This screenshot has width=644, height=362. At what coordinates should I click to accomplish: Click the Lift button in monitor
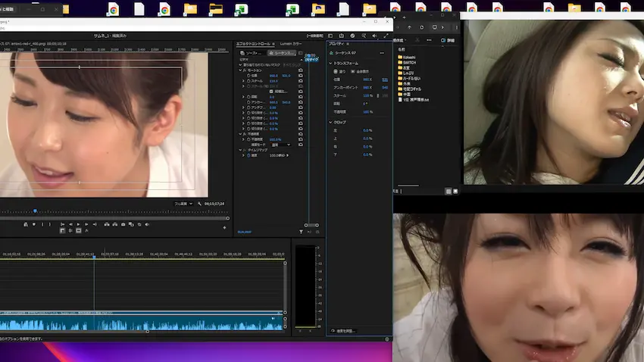coord(107,224)
